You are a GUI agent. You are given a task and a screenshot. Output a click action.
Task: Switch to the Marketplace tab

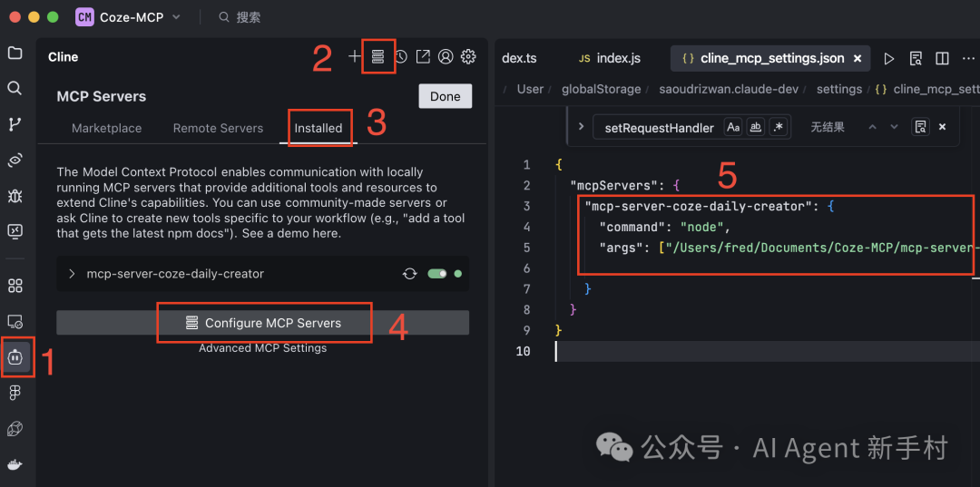pyautogui.click(x=107, y=128)
